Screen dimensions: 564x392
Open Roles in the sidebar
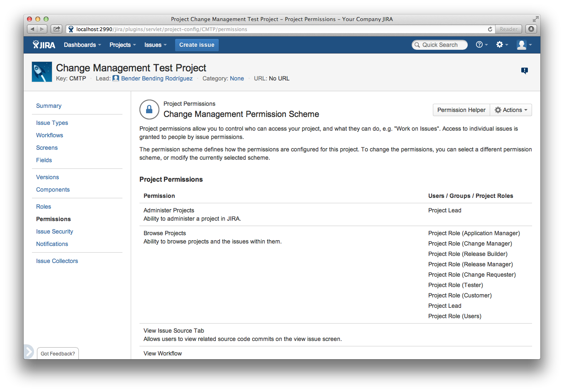(44, 207)
